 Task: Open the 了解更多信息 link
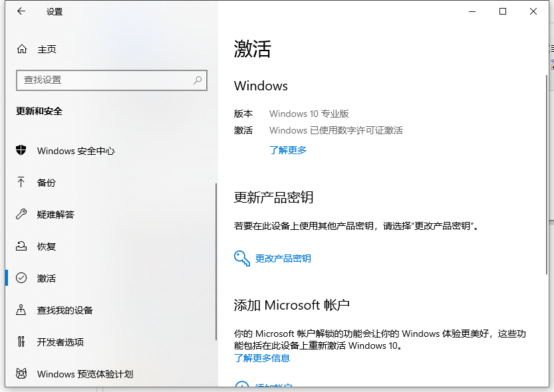click(x=262, y=358)
